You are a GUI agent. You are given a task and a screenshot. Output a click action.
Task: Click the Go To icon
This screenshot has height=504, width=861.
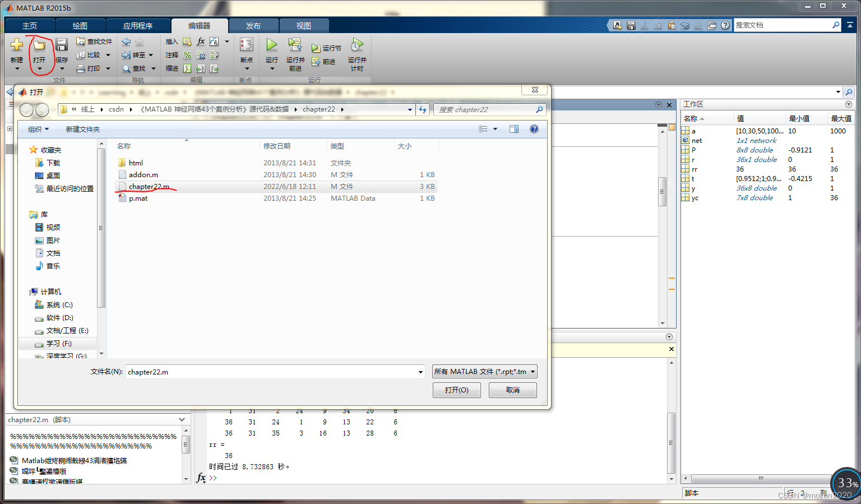126,55
